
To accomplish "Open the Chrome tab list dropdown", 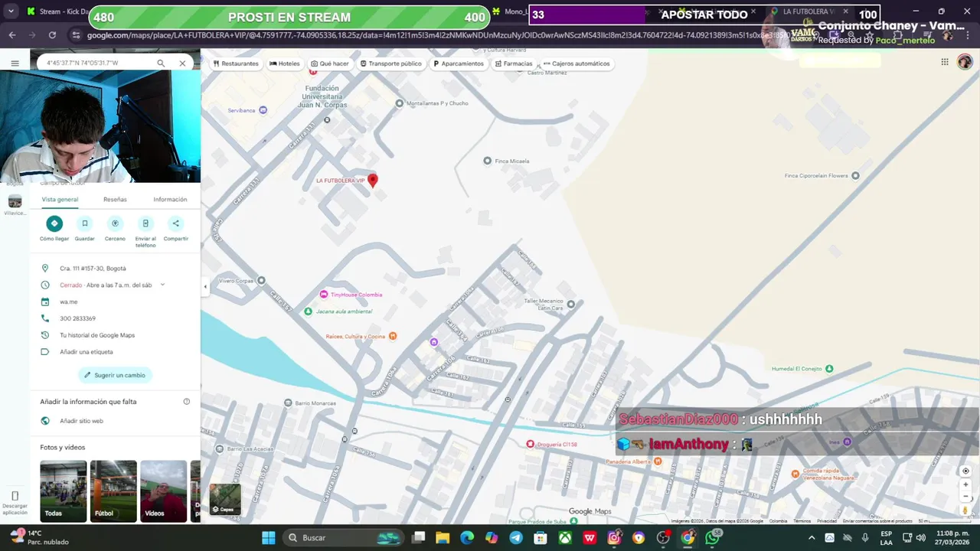I will tap(11, 11).
